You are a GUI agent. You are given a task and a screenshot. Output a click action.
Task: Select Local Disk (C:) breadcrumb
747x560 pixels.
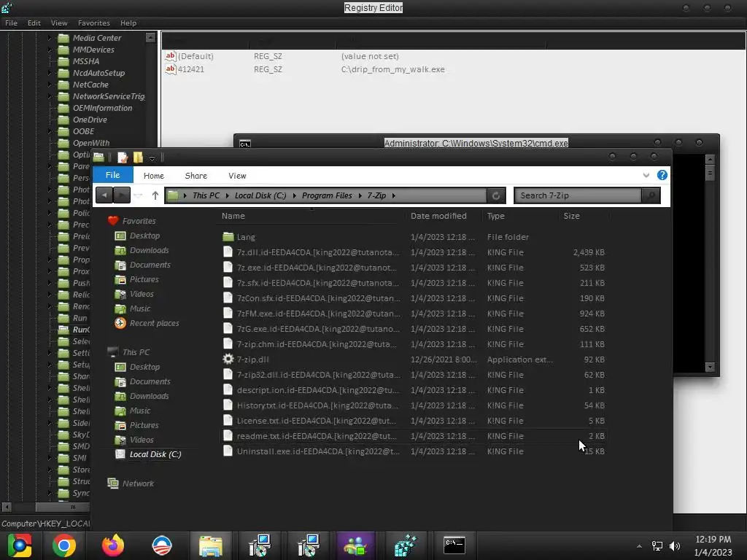point(260,195)
